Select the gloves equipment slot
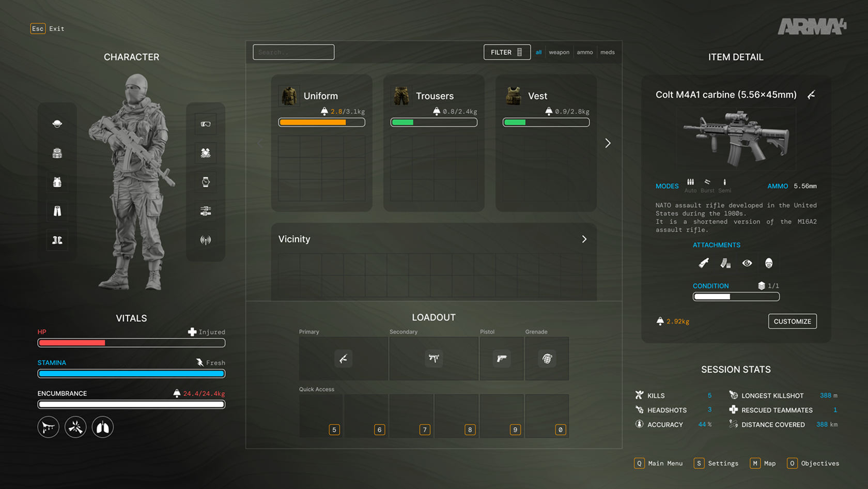868x489 pixels. pos(206,153)
